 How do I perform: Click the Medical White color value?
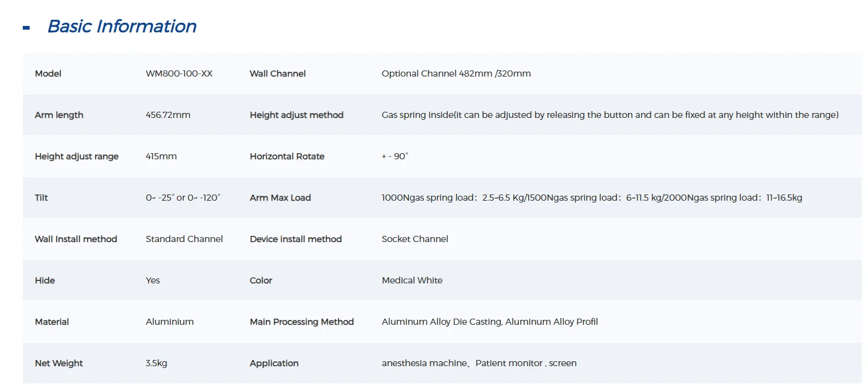(x=412, y=280)
